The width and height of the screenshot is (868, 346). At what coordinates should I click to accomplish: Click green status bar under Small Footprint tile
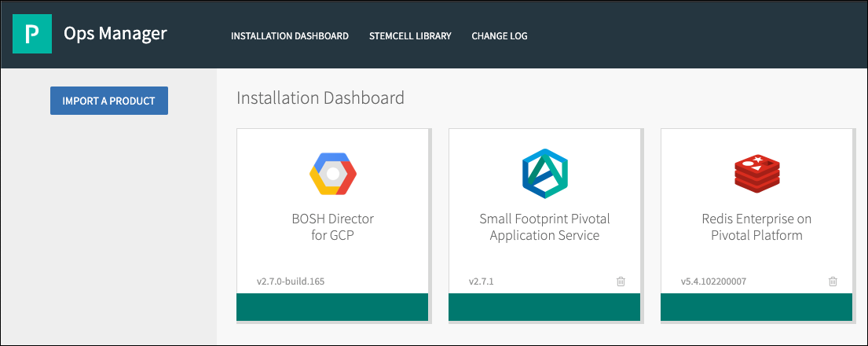pyautogui.click(x=544, y=307)
